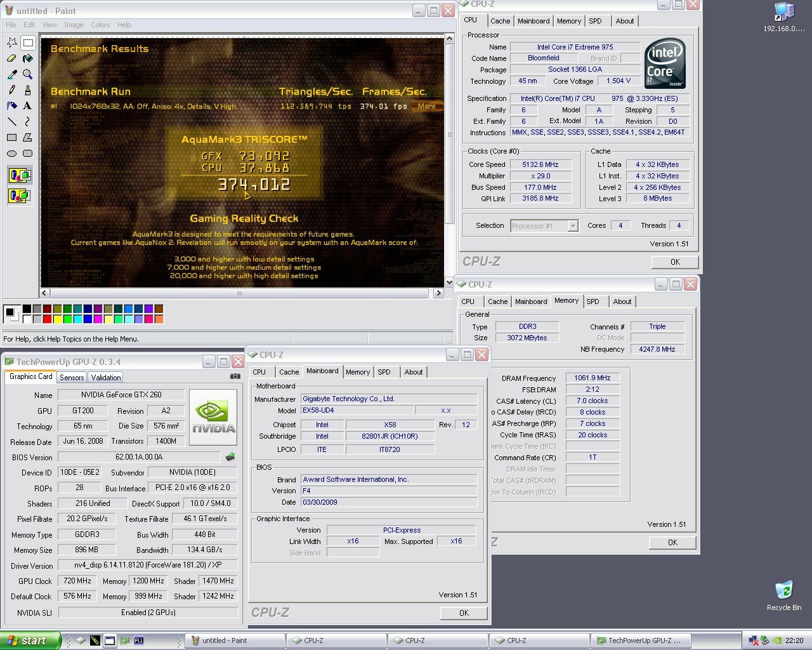The width and height of the screenshot is (812, 650).
Task: Pick the cyan color swatch in Paint palette
Action: pyautogui.click(x=77, y=319)
